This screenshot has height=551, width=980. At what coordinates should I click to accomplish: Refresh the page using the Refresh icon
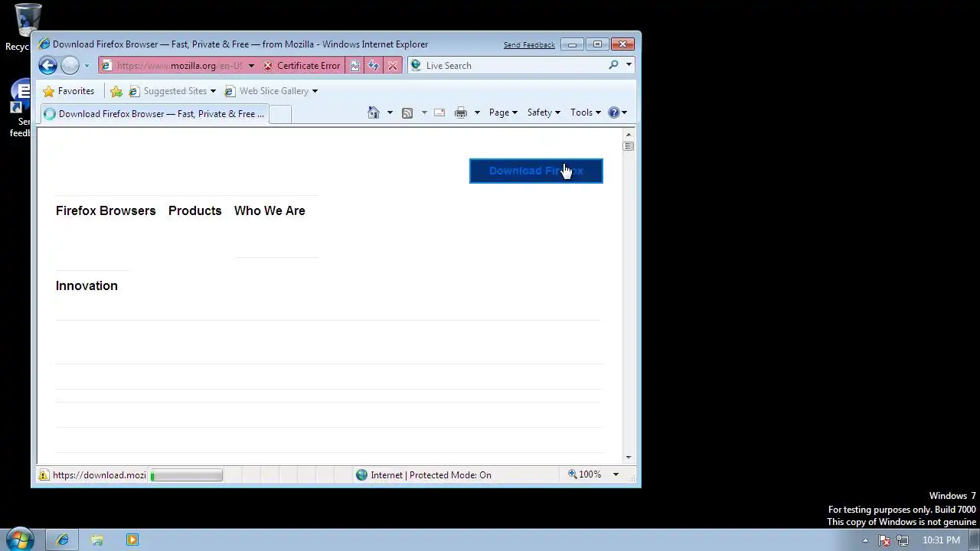pos(374,66)
